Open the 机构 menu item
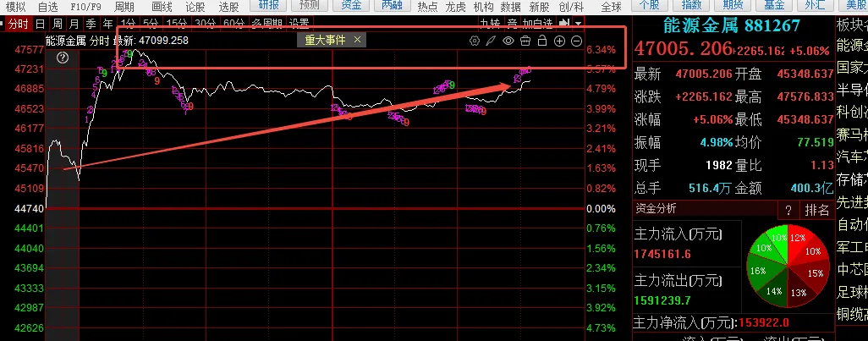This screenshot has height=341, width=868. coord(484,8)
